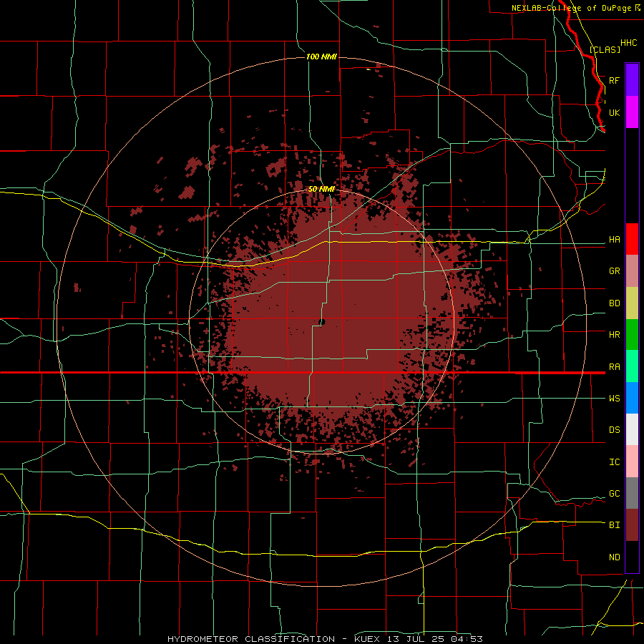Click the RA legend label

[614, 366]
